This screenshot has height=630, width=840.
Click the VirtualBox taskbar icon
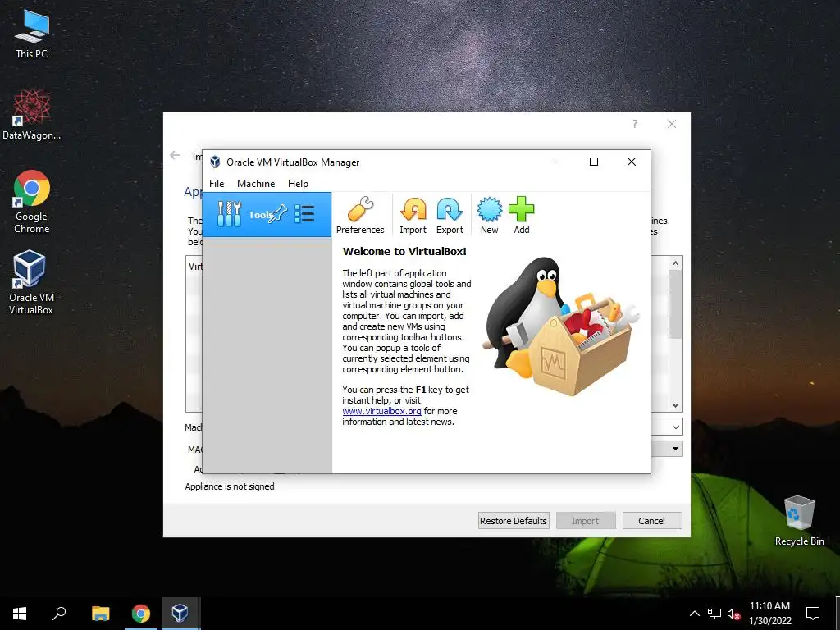180,614
